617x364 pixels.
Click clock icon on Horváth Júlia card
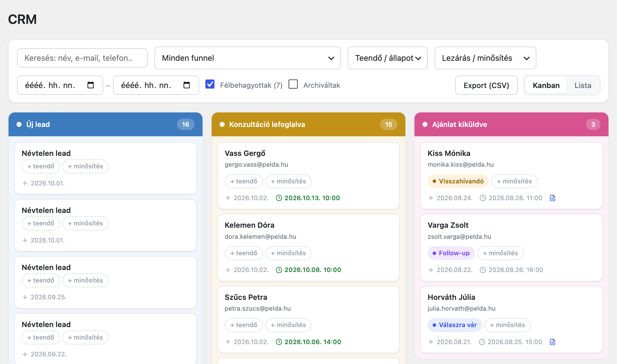click(x=482, y=342)
